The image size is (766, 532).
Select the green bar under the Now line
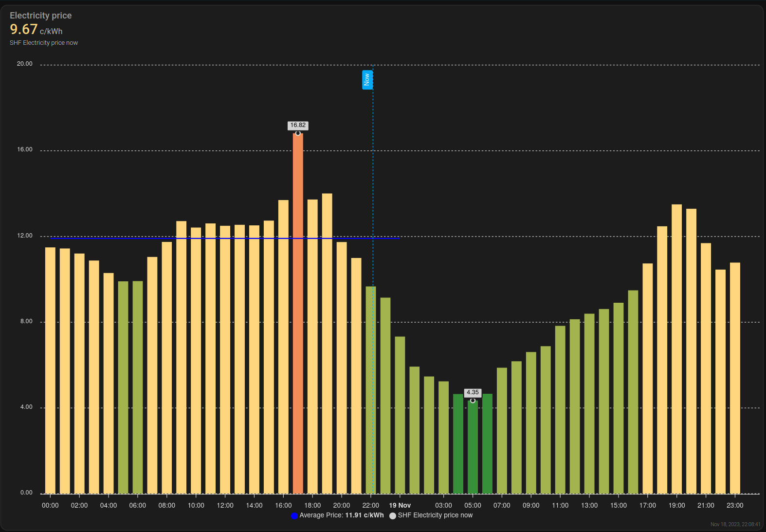[x=370, y=389]
